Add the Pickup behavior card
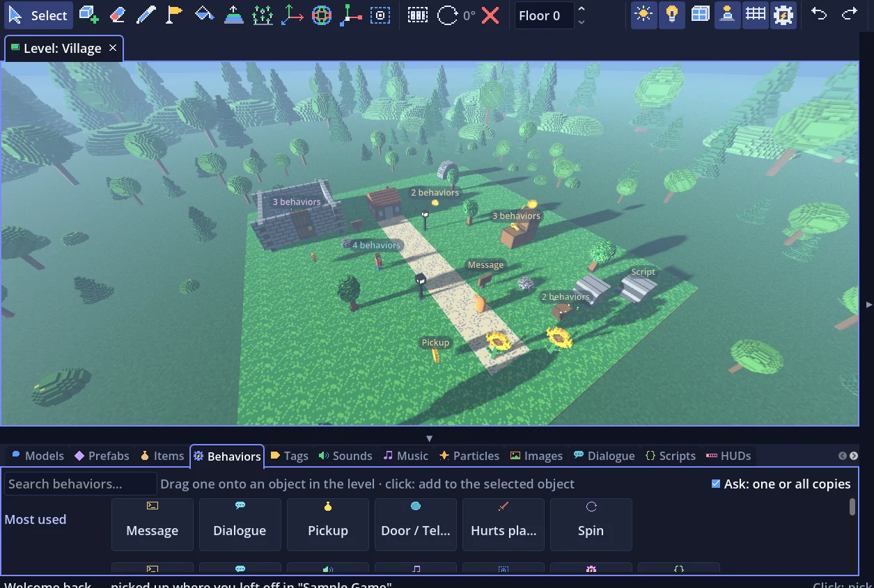 click(x=328, y=524)
